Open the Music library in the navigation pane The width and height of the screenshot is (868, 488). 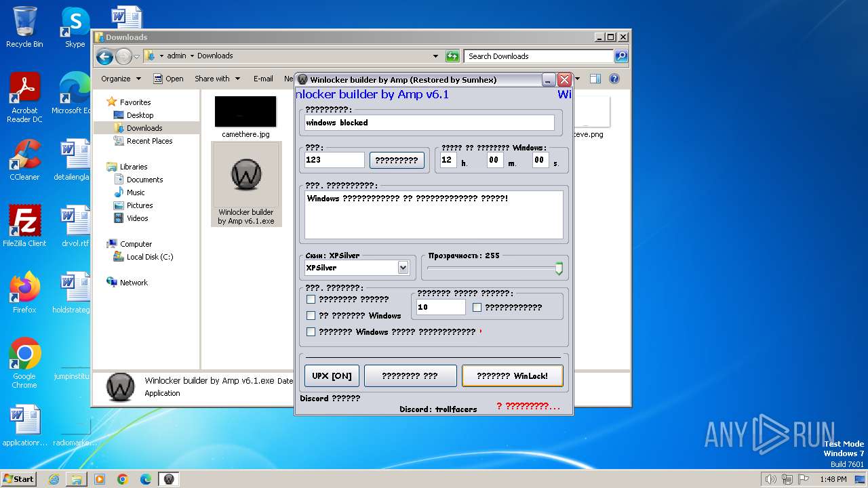(136, 192)
